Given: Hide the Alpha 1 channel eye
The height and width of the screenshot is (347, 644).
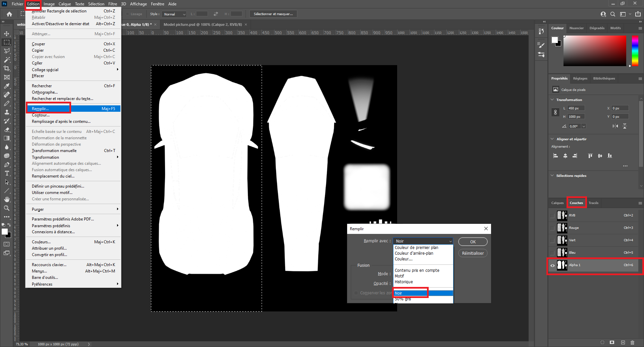Looking at the screenshot, I should [x=552, y=265].
